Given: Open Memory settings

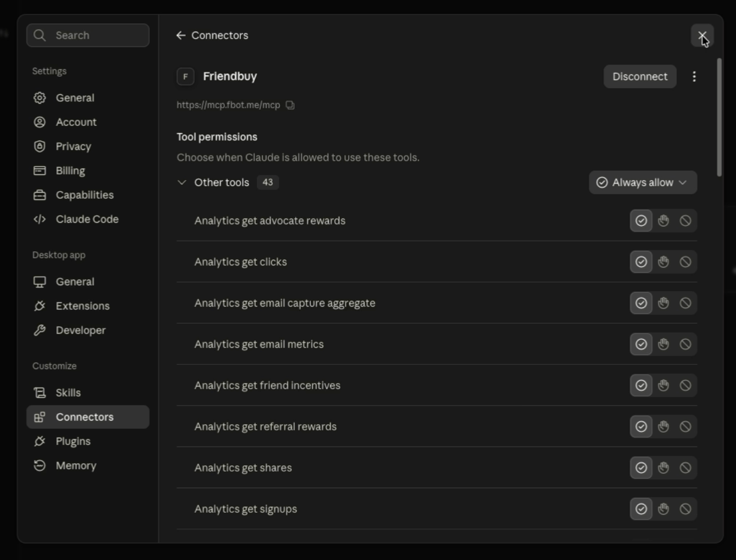Looking at the screenshot, I should coord(87,466).
